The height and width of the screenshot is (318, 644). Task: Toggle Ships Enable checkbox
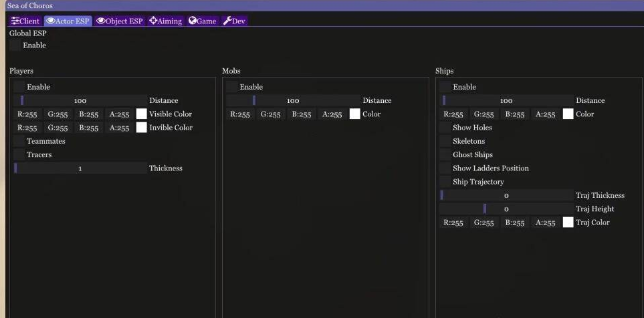tap(445, 87)
